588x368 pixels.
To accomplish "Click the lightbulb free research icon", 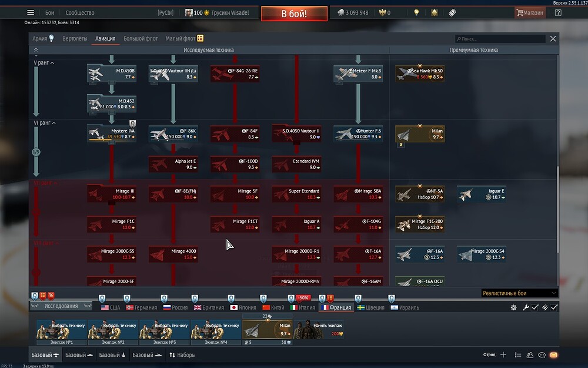I will pyautogui.click(x=416, y=13).
